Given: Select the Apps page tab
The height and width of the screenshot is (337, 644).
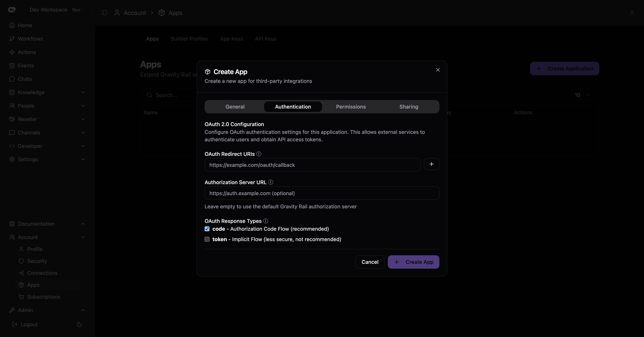Looking at the screenshot, I should click(152, 39).
